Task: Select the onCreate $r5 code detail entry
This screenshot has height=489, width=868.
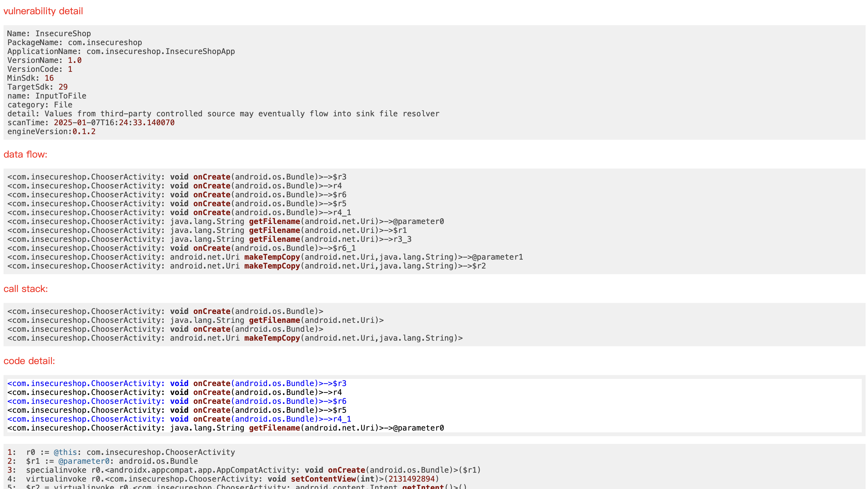Action: (177, 410)
